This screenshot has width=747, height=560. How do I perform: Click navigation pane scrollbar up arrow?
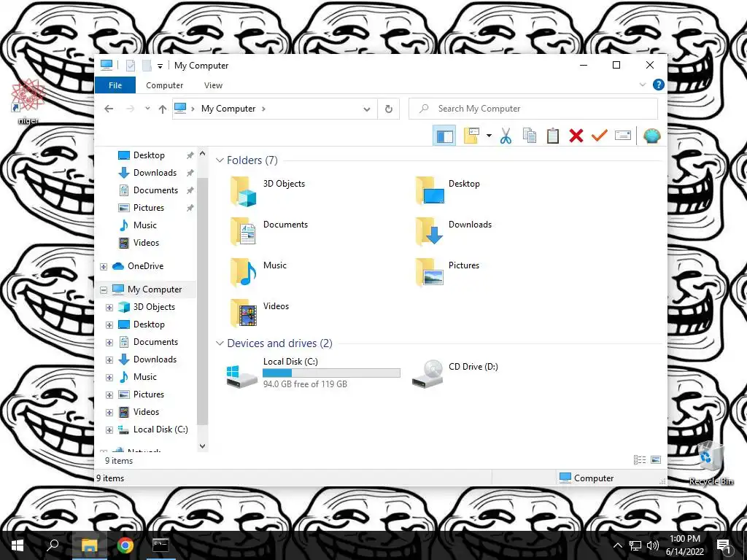pyautogui.click(x=203, y=153)
